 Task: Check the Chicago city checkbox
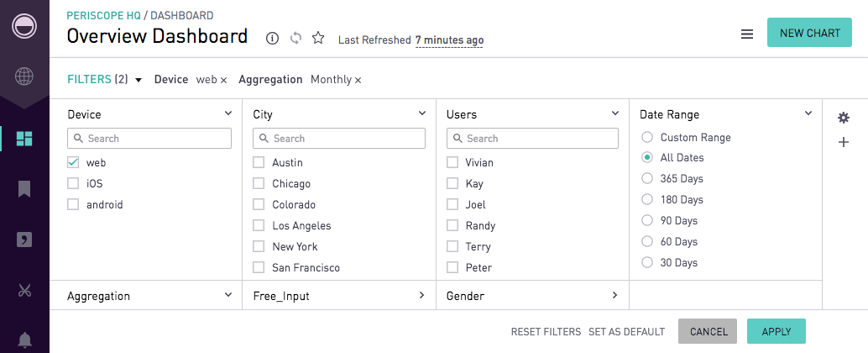(x=259, y=183)
